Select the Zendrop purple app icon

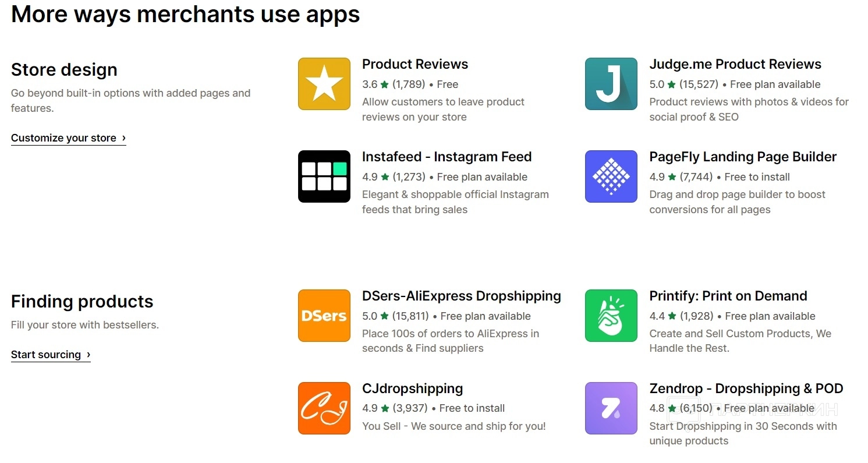click(x=611, y=408)
